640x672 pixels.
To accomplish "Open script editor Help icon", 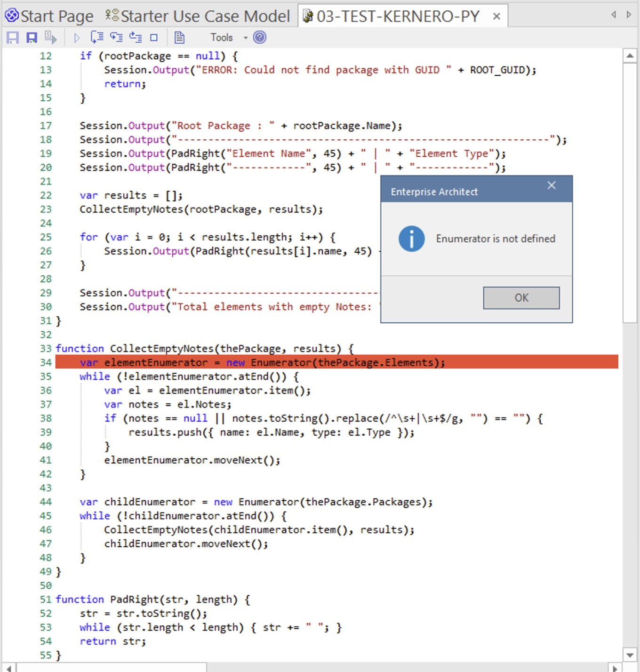I will pos(260,37).
